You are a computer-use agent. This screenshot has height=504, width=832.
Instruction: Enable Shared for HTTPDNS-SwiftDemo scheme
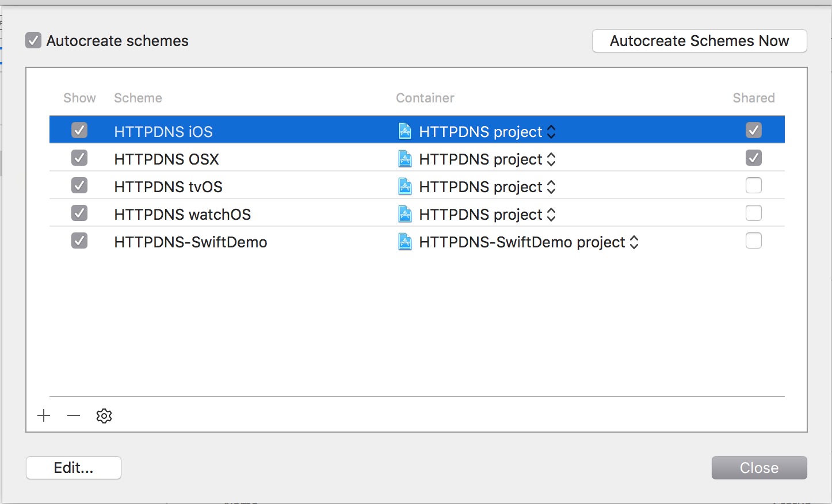click(x=753, y=241)
